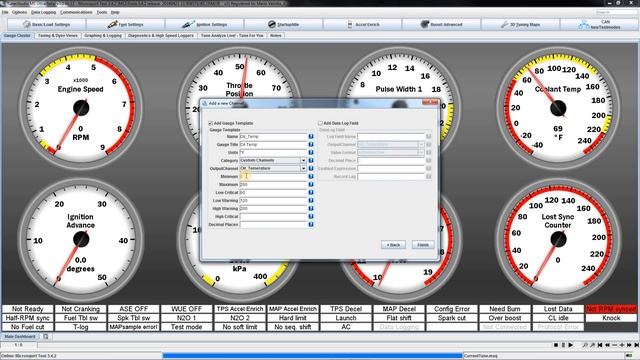The image size is (640, 360).
Task: Click the Back button in dialog
Action: pyautogui.click(x=393, y=245)
